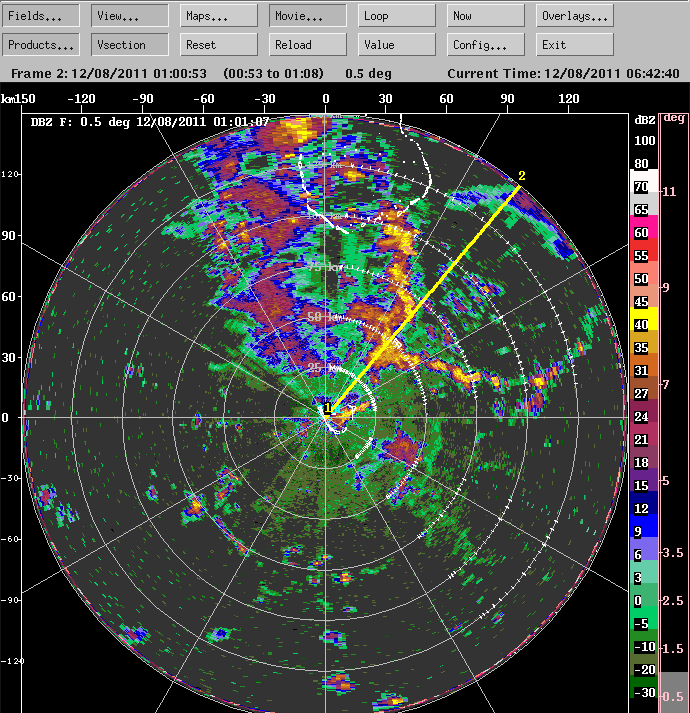This screenshot has height=713, width=690.
Task: Activate the Vsection button
Action: coord(130,45)
